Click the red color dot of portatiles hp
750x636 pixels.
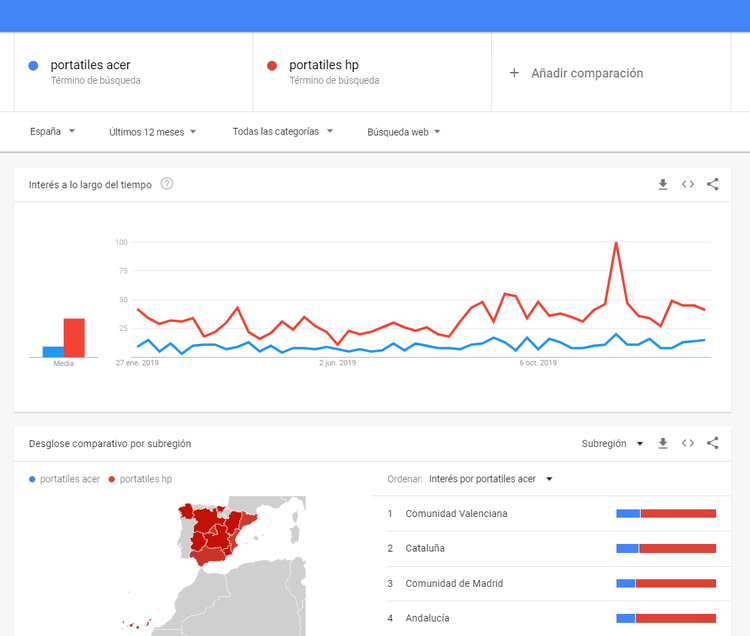click(x=272, y=66)
